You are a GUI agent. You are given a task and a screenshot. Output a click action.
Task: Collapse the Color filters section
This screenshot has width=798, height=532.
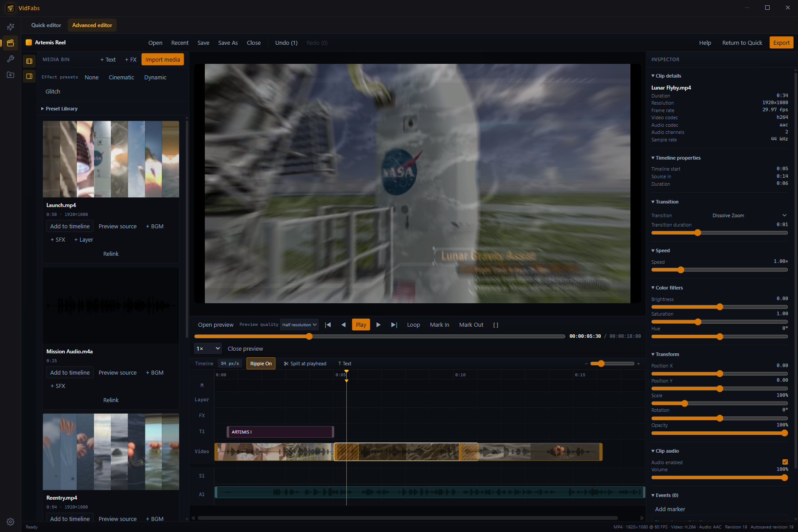(667, 288)
